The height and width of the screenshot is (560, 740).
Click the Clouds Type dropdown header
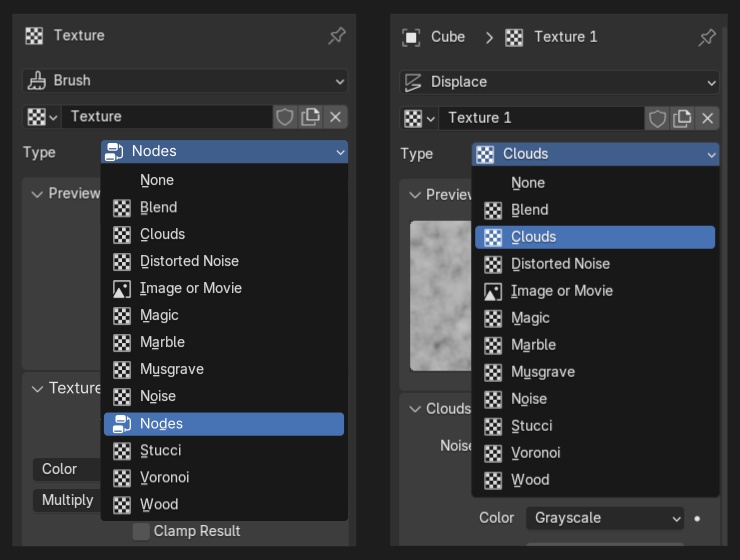596,154
